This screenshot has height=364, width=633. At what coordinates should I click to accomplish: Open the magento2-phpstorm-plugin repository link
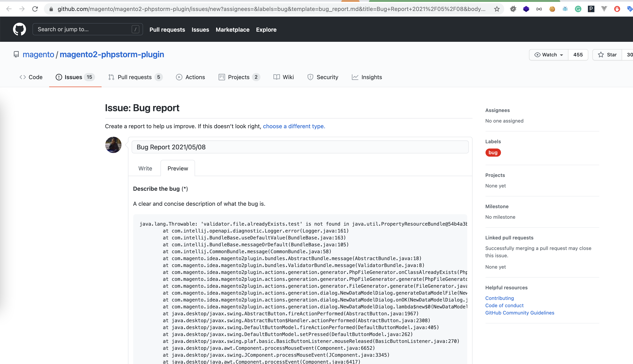112,55
